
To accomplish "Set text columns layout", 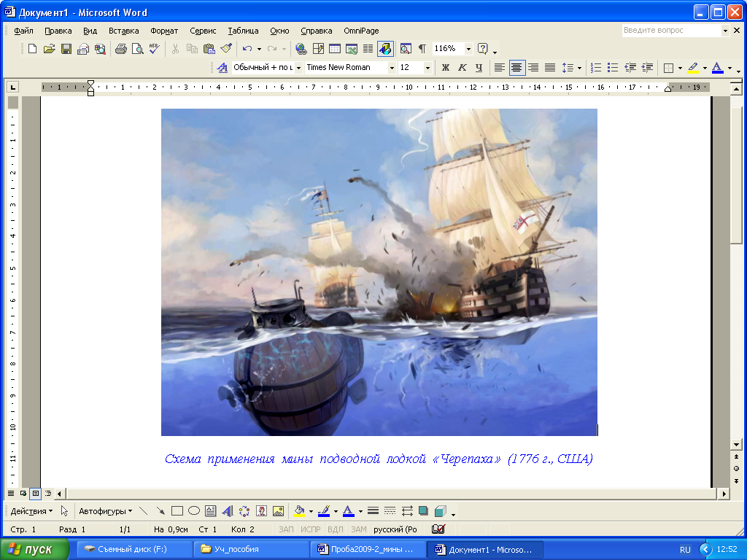I will [368, 49].
